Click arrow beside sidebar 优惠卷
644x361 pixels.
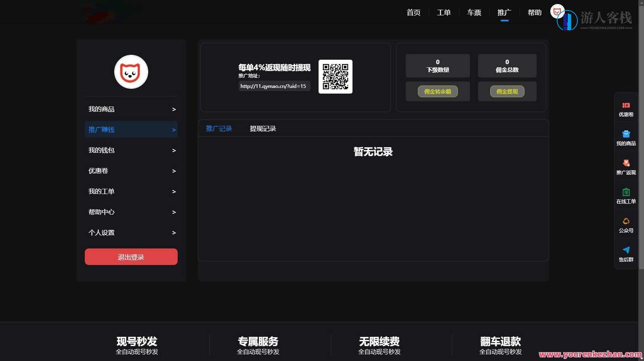coord(174,171)
